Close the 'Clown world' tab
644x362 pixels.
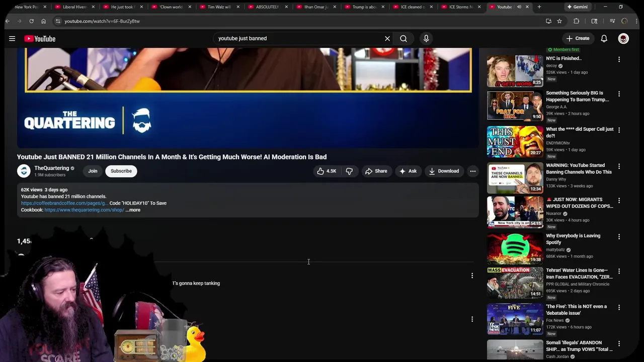coord(190,7)
